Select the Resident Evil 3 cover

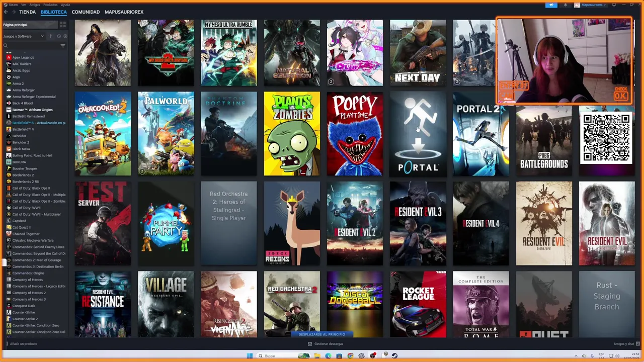tap(418, 223)
